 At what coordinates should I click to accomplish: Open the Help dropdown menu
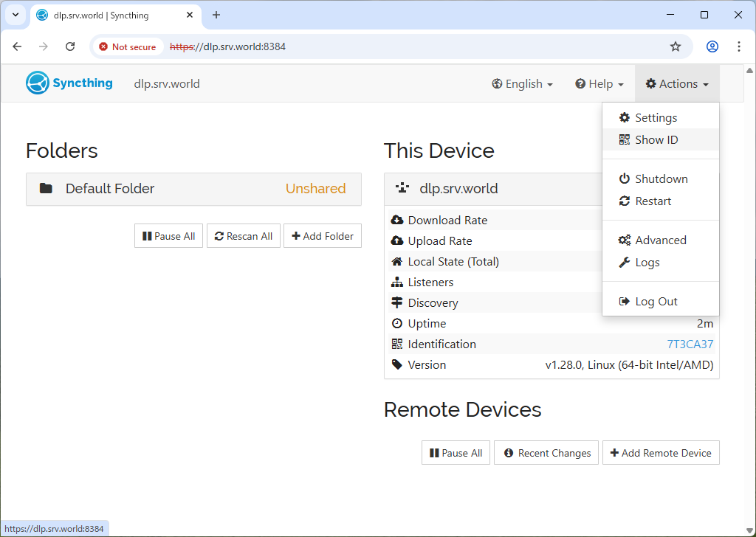pos(599,84)
